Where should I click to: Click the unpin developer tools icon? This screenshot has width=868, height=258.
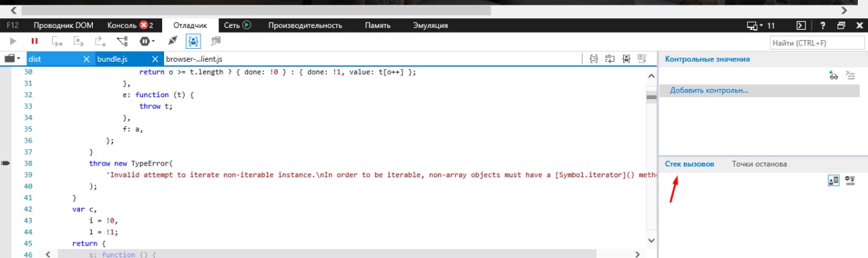(841, 25)
